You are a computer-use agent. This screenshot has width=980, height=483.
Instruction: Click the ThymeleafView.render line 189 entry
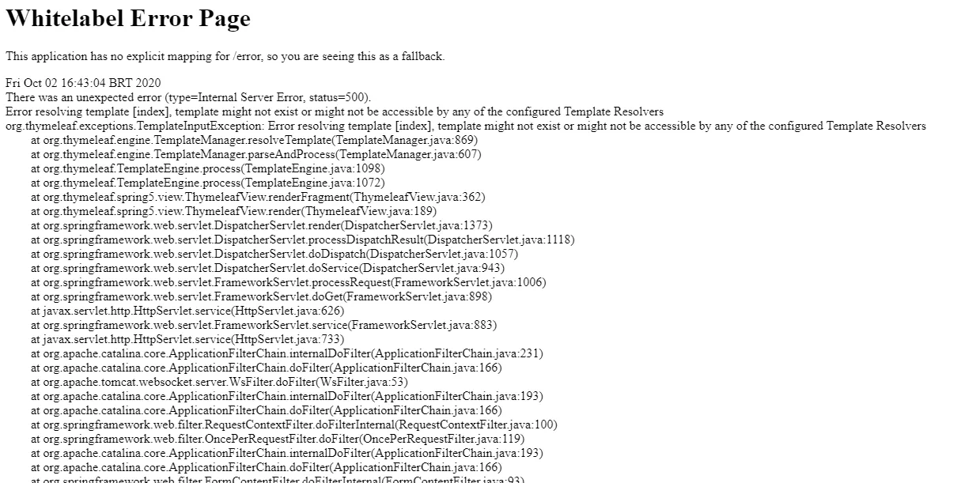click(x=233, y=211)
